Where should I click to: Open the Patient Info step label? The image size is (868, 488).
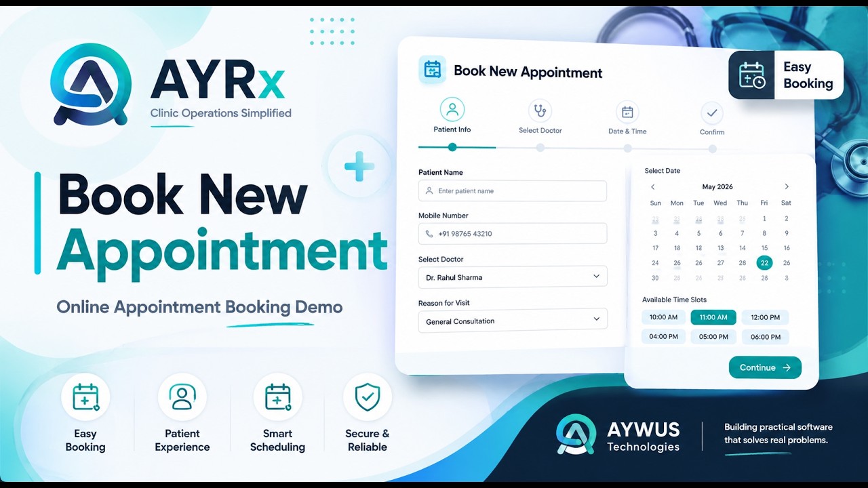tap(452, 129)
